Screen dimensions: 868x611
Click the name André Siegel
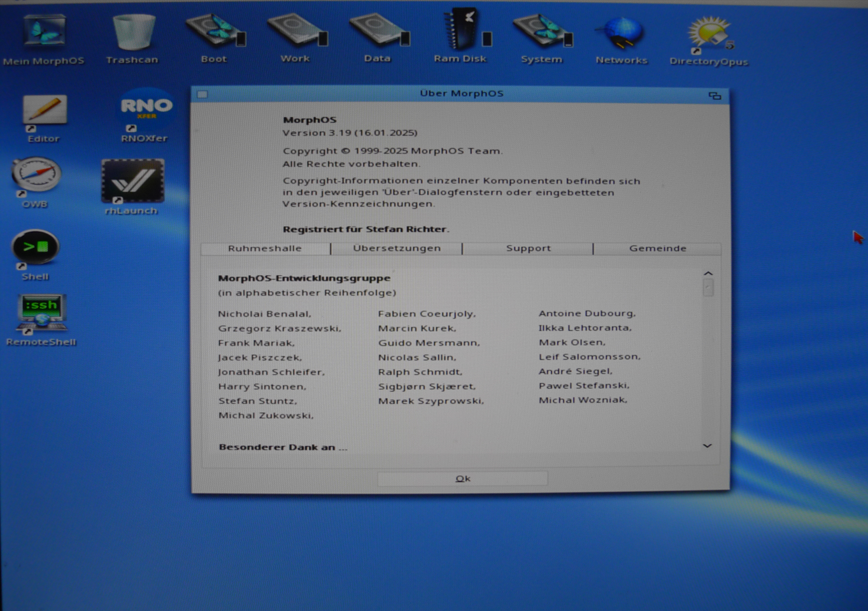pos(576,371)
